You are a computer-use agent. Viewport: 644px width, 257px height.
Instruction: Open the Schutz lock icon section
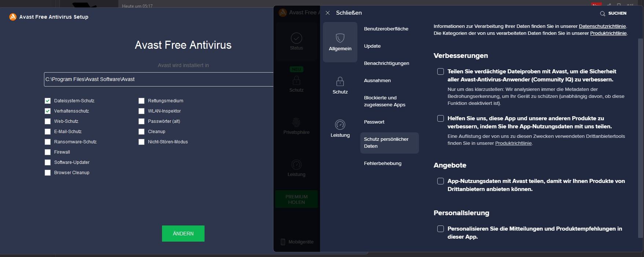(340, 81)
